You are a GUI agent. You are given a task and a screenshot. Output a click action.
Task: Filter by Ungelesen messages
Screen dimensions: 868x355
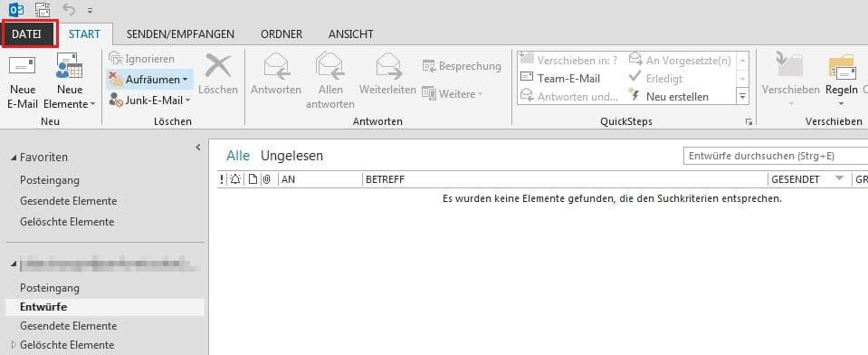coord(291,156)
